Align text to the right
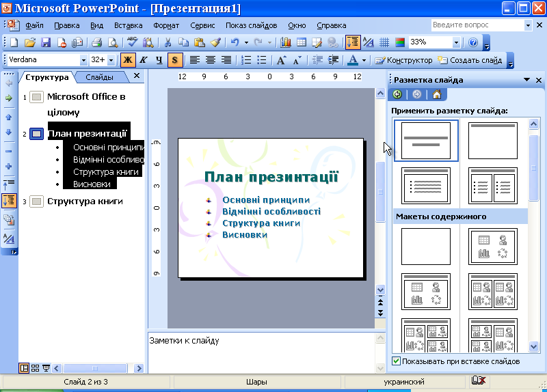Viewport: 547px width, 392px height. [x=226, y=60]
